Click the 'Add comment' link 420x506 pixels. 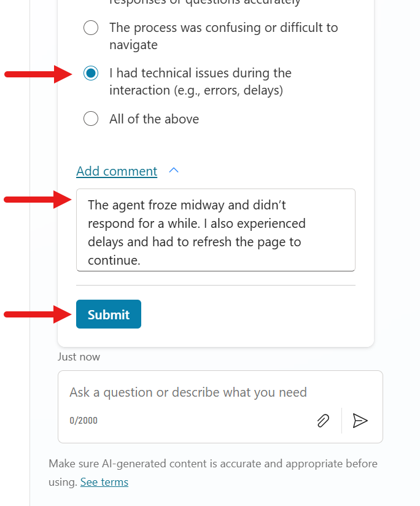click(x=117, y=171)
